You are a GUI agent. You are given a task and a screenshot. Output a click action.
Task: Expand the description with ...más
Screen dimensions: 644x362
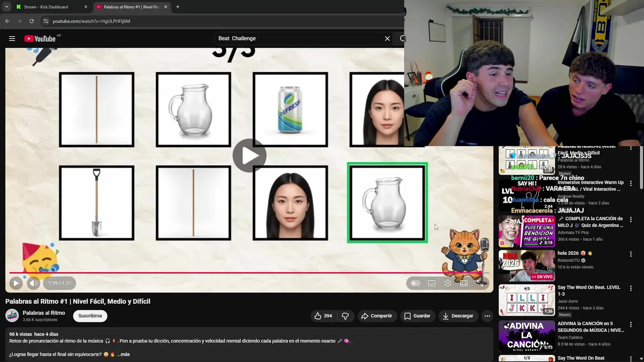point(123,354)
